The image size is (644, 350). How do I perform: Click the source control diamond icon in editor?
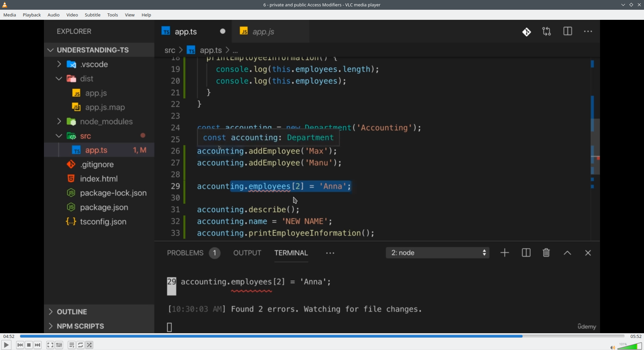click(x=527, y=32)
